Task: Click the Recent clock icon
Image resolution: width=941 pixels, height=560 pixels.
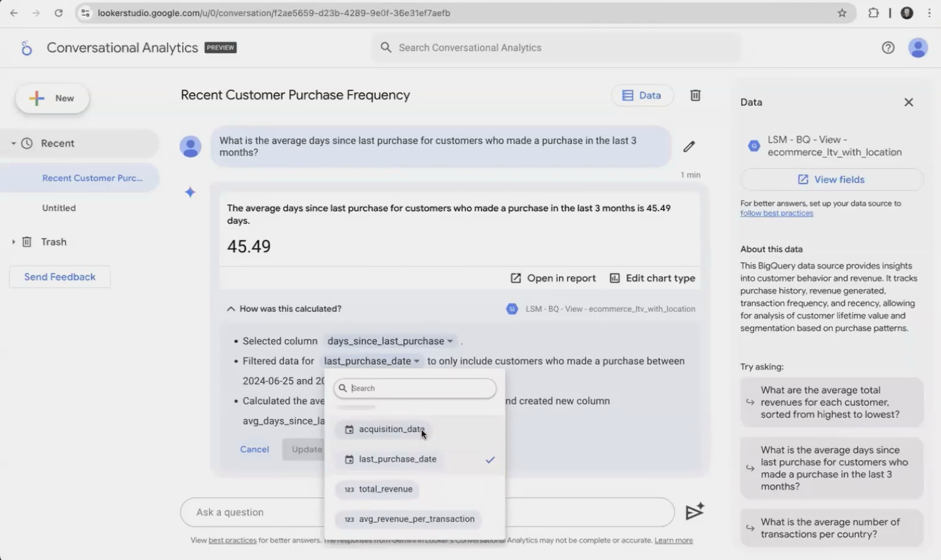Action: [27, 143]
